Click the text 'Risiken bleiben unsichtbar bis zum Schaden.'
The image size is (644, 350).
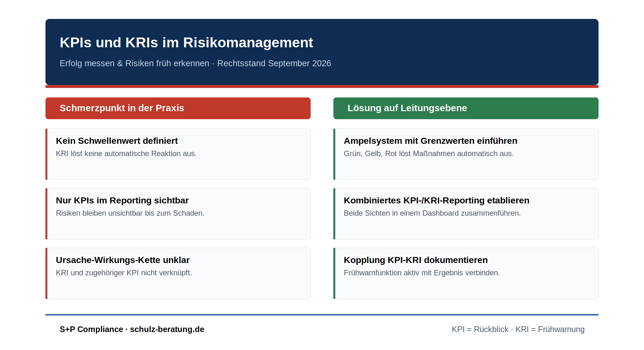pos(130,213)
